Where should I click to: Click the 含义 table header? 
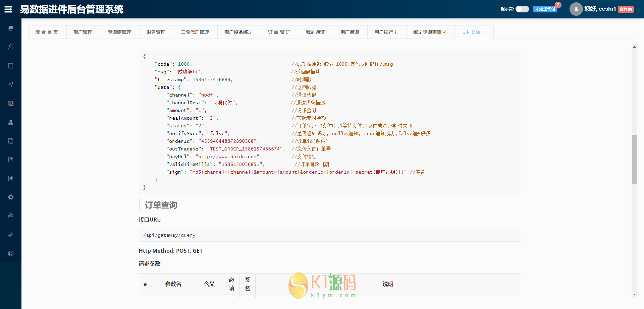pos(209,284)
